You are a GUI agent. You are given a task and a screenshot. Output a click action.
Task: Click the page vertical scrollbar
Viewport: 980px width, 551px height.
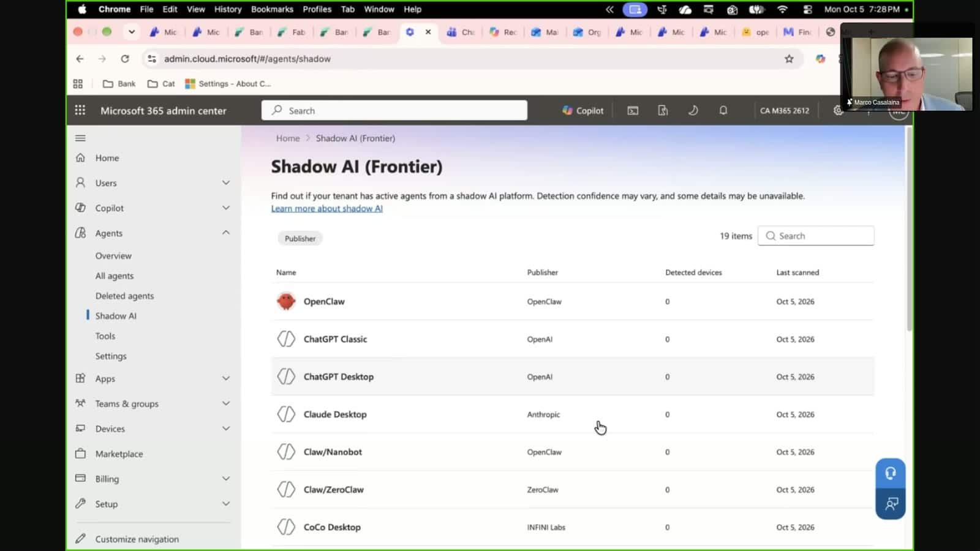click(x=909, y=230)
